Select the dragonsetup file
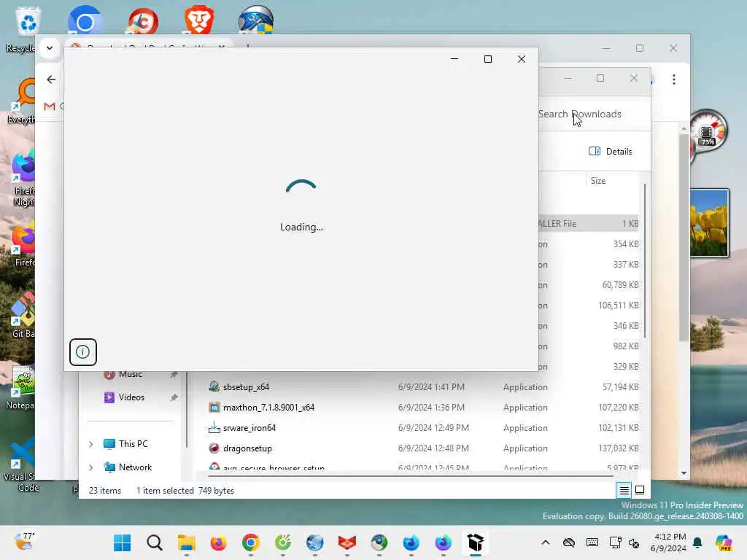This screenshot has height=560, width=747. click(x=247, y=448)
